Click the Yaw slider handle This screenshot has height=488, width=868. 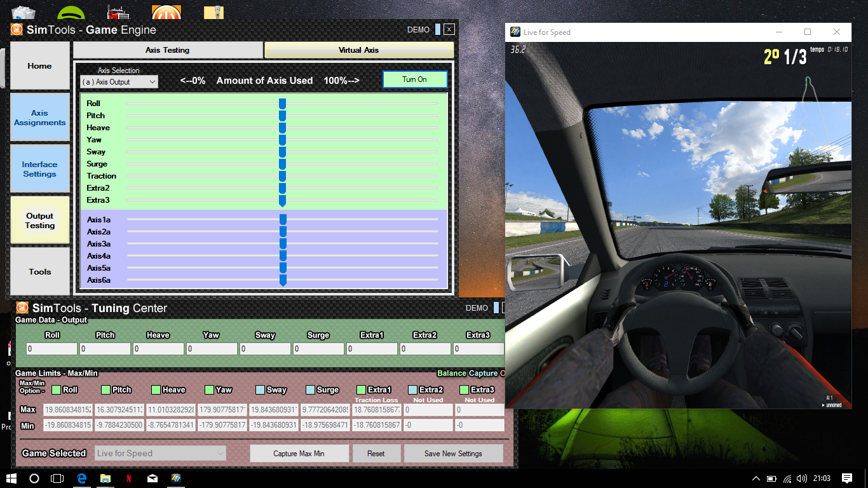point(282,140)
